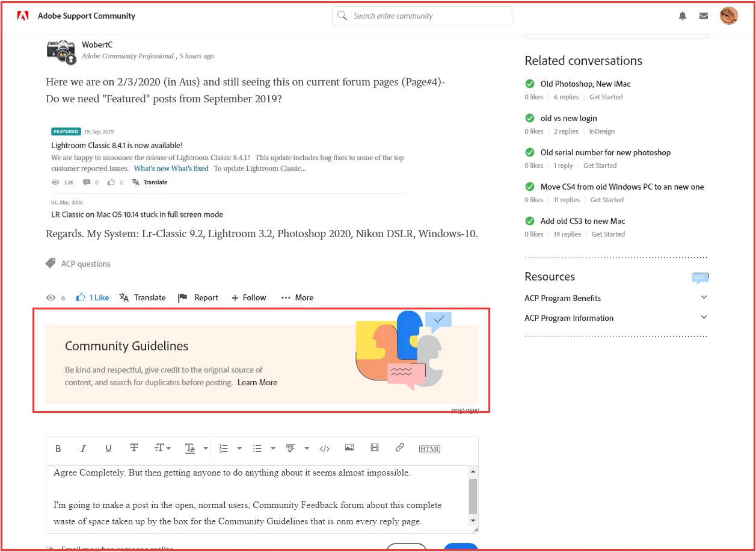This screenshot has height=552, width=756.
Task: Open bulleted list style dropdown arrow
Action: point(273,448)
